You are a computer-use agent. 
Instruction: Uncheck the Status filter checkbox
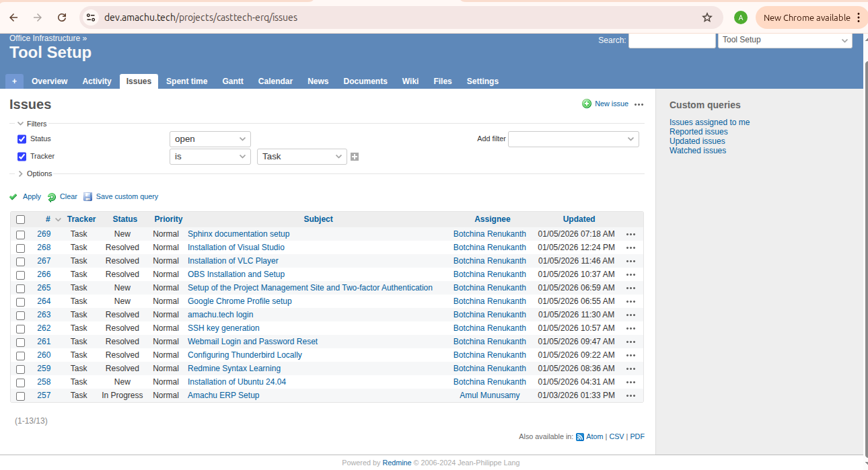pyautogui.click(x=22, y=139)
